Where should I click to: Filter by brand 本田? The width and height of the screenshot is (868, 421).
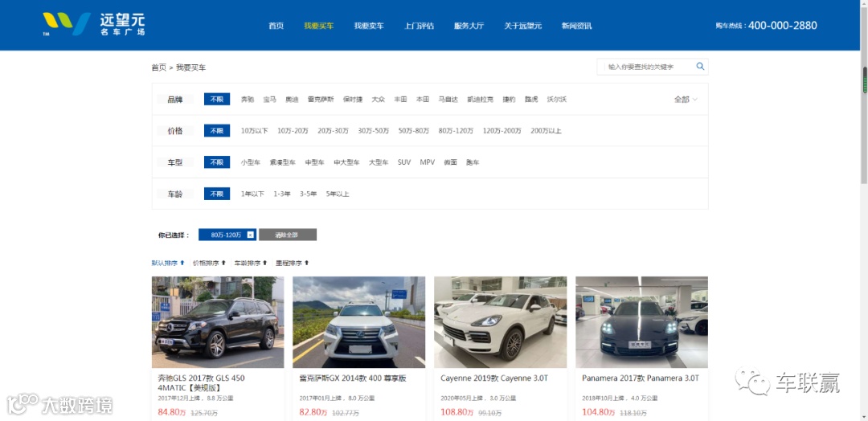[x=423, y=100]
